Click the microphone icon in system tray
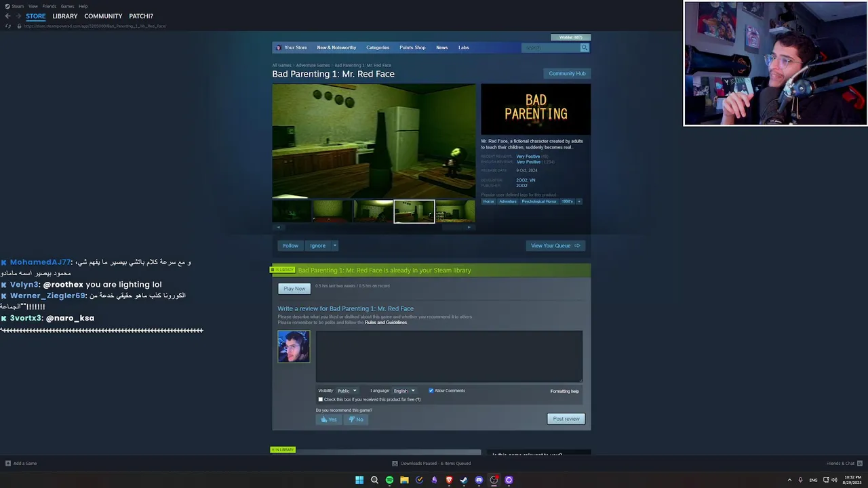868x488 pixels. coord(801,480)
